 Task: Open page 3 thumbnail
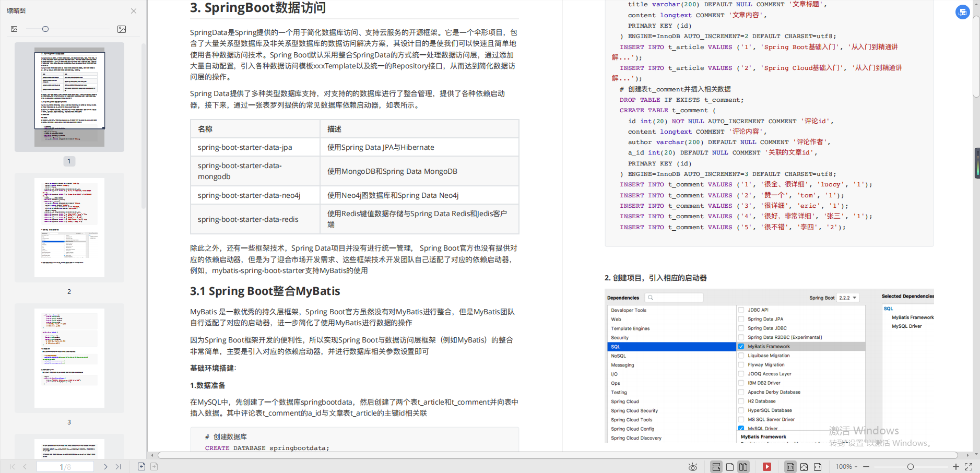coord(69,358)
